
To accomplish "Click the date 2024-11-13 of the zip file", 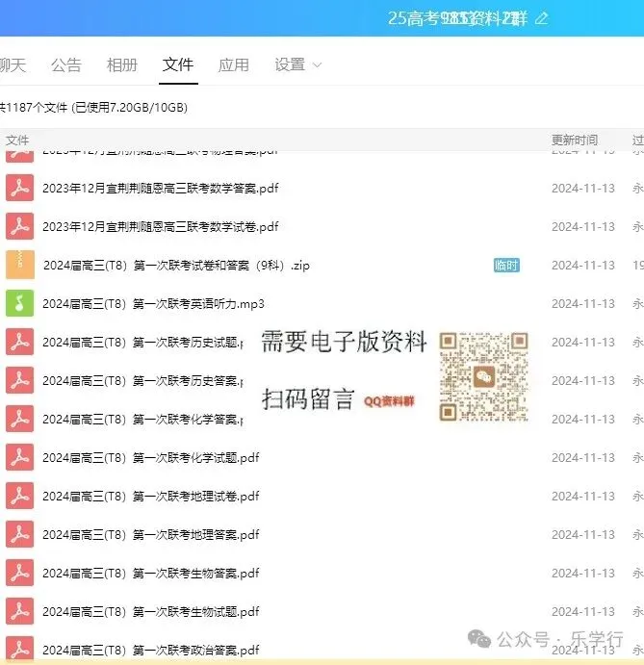I will pos(583,265).
